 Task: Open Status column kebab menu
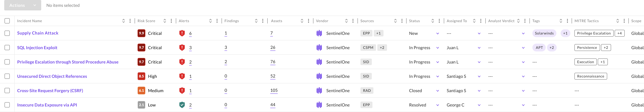click(439, 21)
